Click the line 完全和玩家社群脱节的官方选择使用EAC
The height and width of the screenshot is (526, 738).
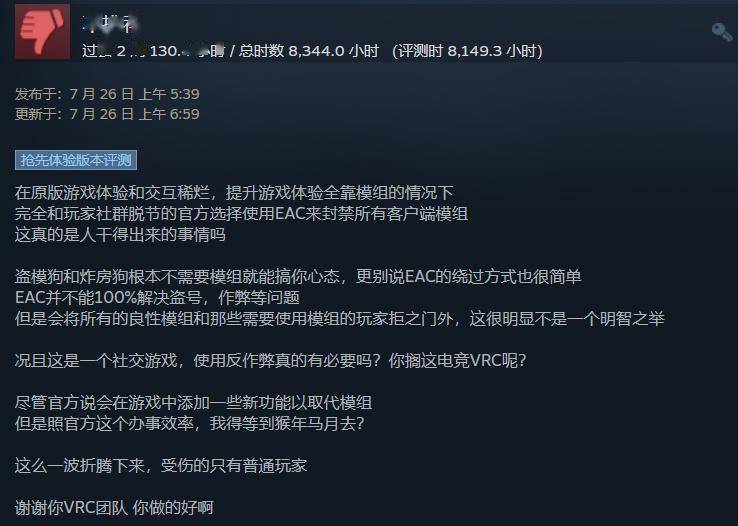pyautogui.click(x=241, y=214)
